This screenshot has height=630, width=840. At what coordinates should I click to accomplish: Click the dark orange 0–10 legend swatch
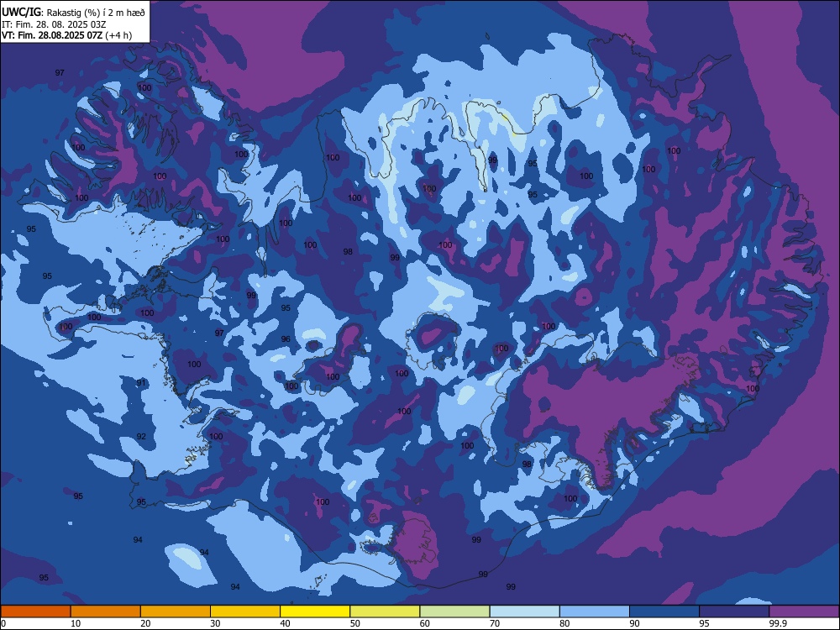[x=35, y=612]
